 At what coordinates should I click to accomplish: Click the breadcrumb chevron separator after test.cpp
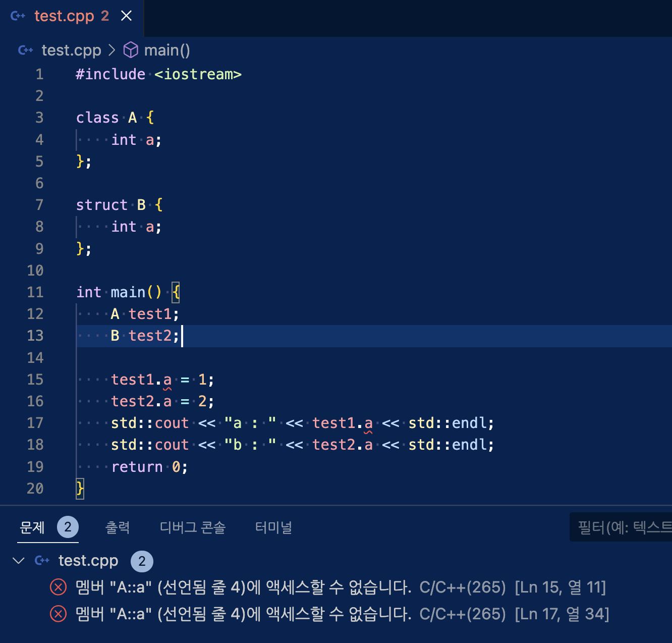click(112, 50)
